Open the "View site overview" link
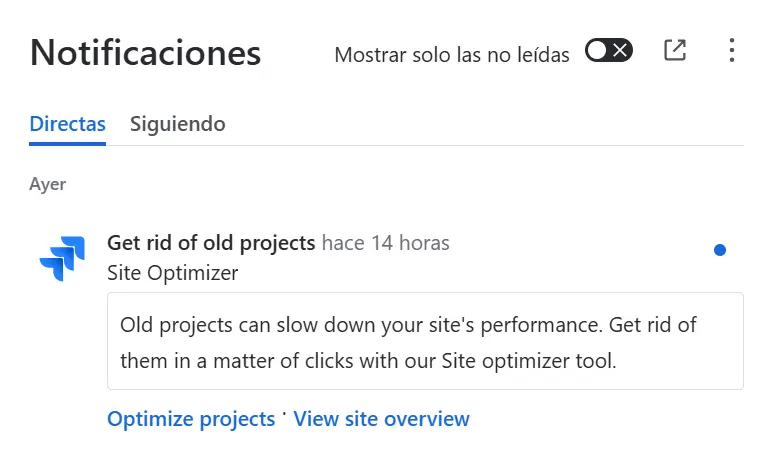 point(381,419)
